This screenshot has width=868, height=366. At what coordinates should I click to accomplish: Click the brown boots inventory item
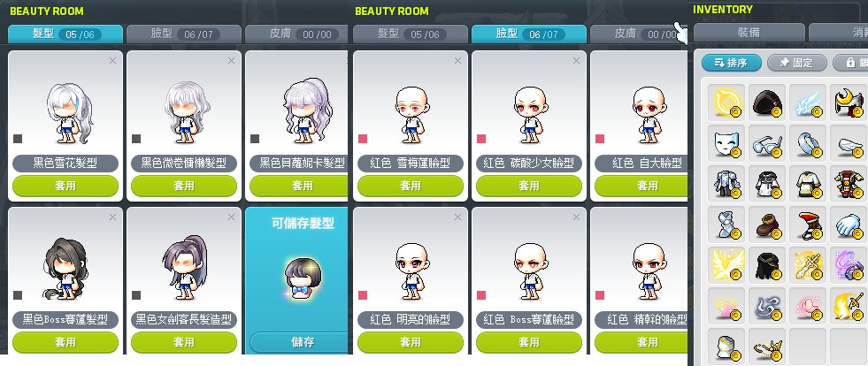(767, 224)
